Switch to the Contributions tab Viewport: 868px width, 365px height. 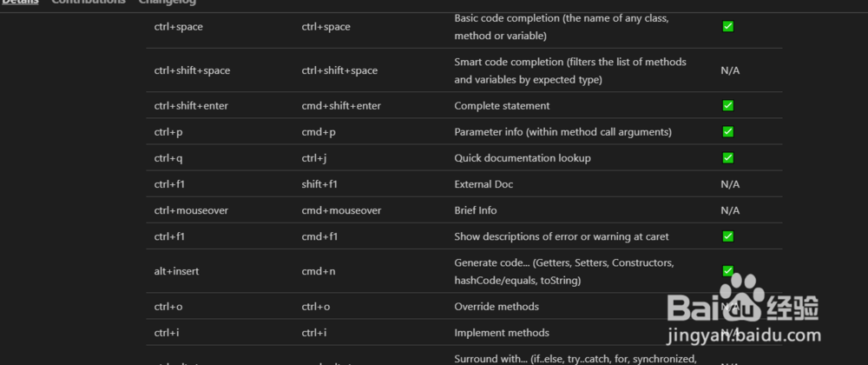pos(89,2)
